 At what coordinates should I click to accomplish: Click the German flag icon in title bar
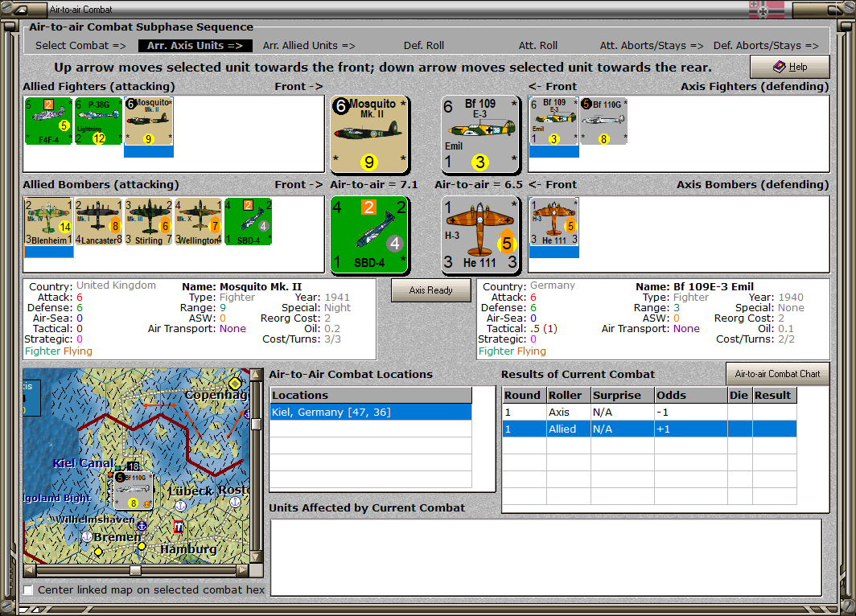767,10
